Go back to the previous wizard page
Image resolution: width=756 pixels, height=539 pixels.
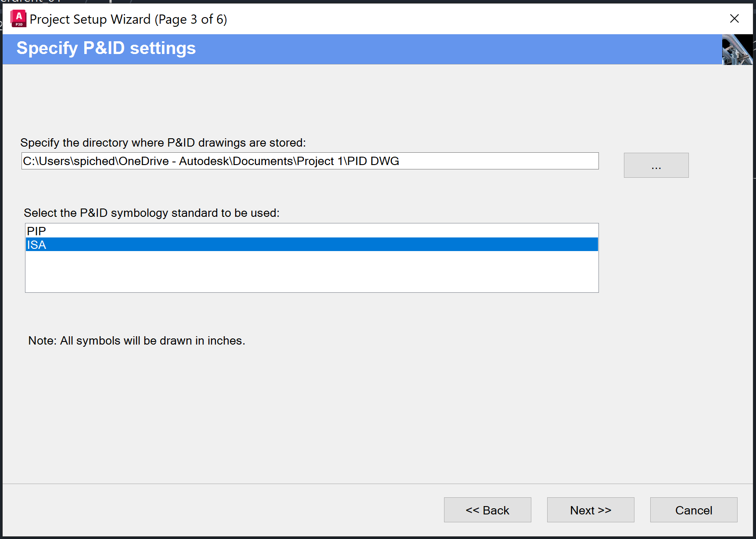click(487, 510)
